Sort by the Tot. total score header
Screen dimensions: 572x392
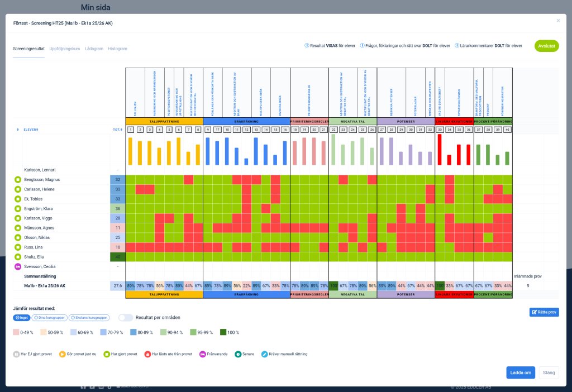pyautogui.click(x=117, y=130)
